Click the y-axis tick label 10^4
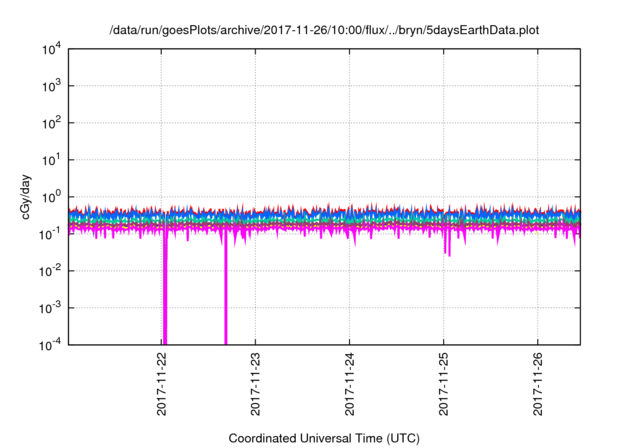This screenshot has height=448, width=640. 51,49
